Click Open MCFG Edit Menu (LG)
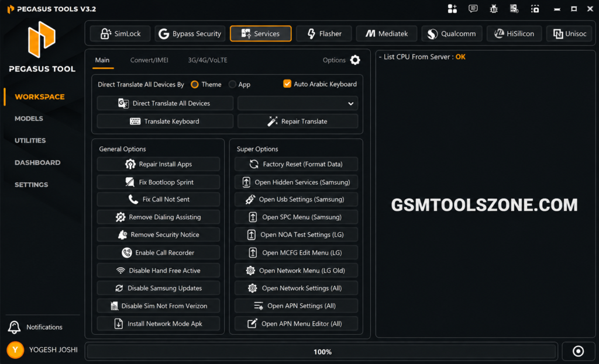 pyautogui.click(x=296, y=252)
